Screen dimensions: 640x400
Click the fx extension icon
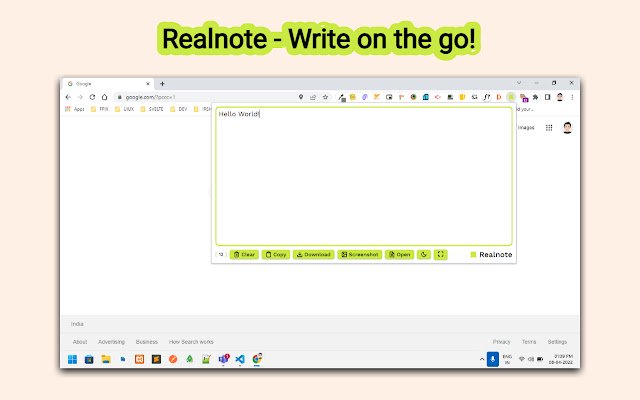487,97
